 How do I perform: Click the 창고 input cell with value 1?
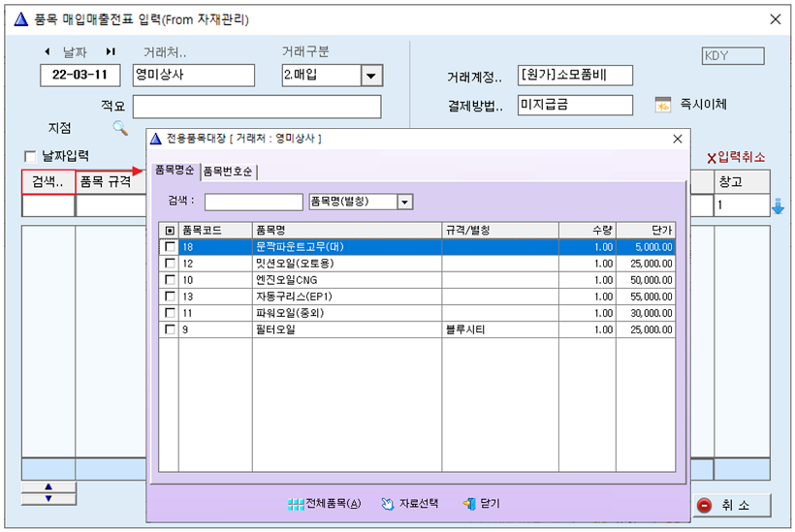(742, 205)
